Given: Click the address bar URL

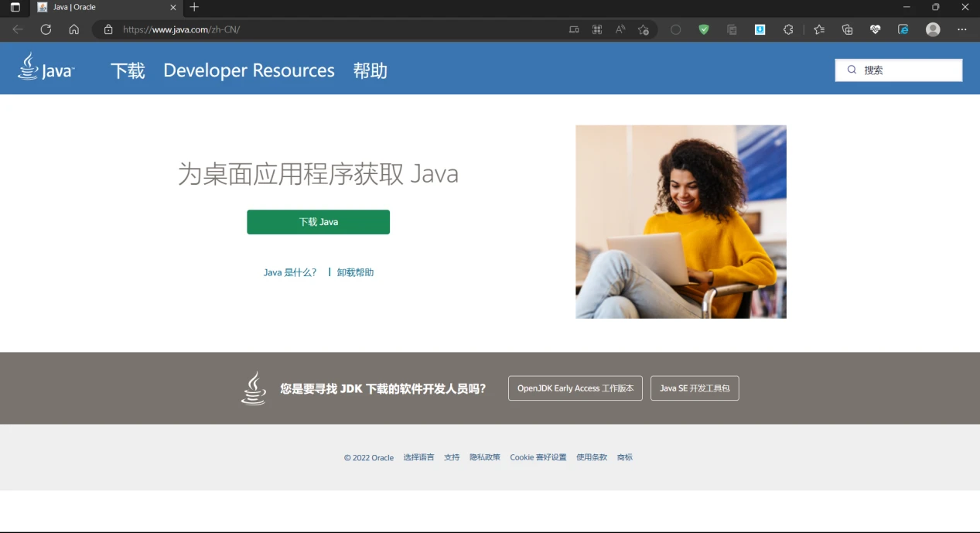Looking at the screenshot, I should click(182, 29).
